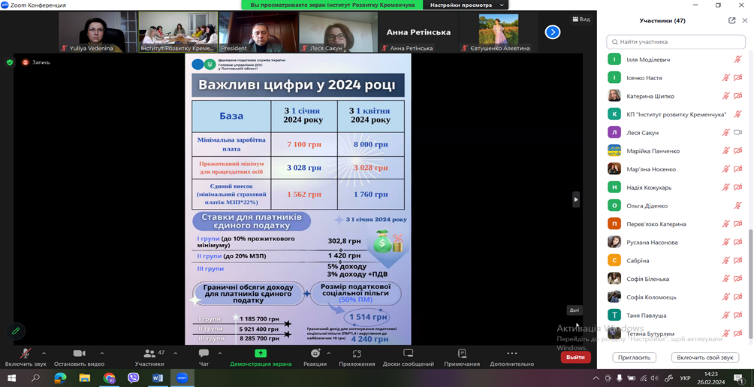This screenshot has width=754, height=387.
Task: Open the Notes (Примечания) icon
Action: point(462,353)
